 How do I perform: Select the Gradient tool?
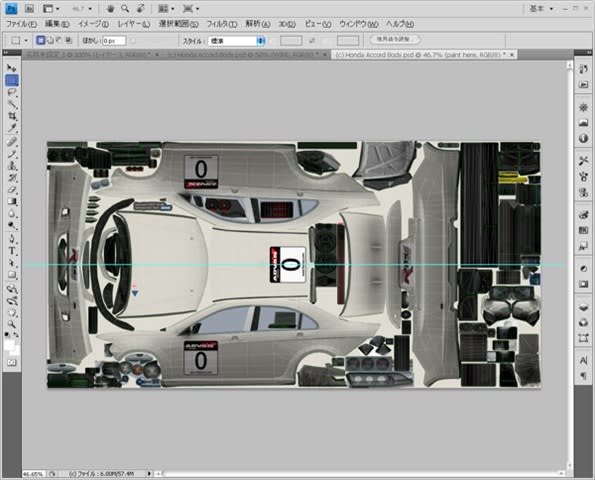pos(12,201)
